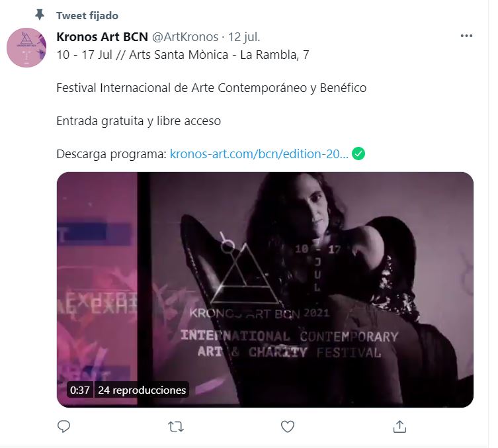Open the three-dot more options menu
Viewport: 498px width, 448px height.
click(466, 36)
